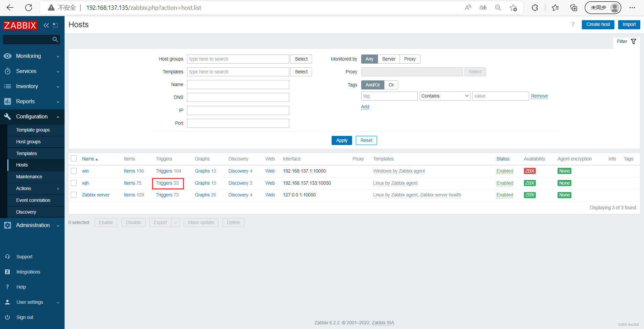The height and width of the screenshot is (329, 644).
Task: Open Discovery in Configuration menu
Action: tap(36, 212)
